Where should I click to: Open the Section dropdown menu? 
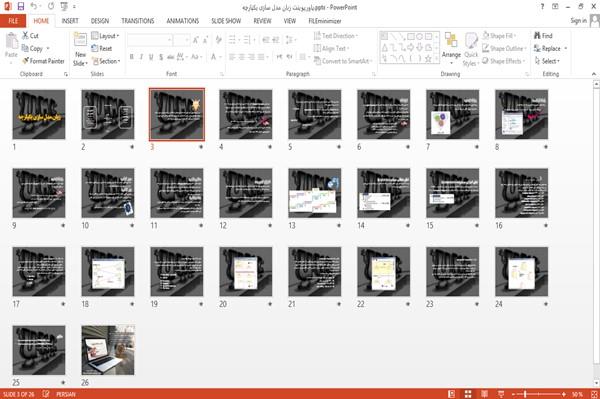pos(106,61)
